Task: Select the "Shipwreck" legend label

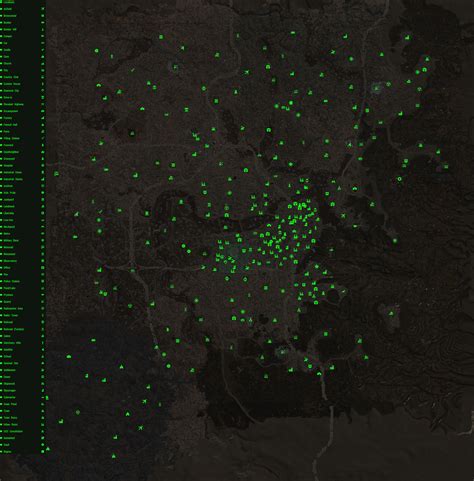Action: click(x=9, y=384)
